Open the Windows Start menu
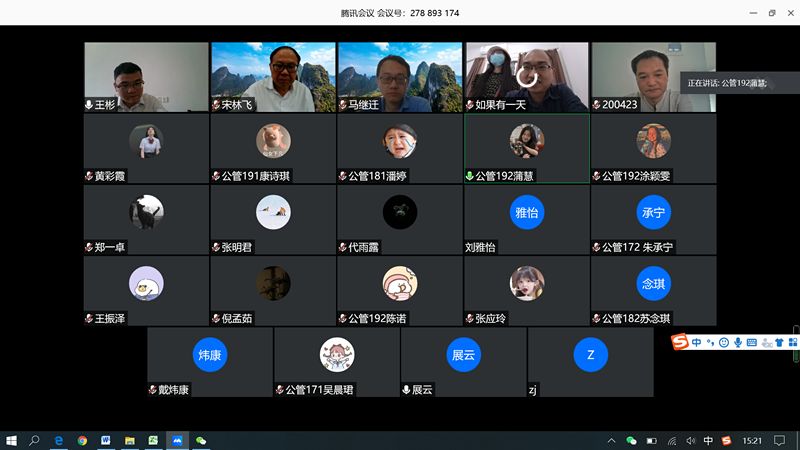 12,440
